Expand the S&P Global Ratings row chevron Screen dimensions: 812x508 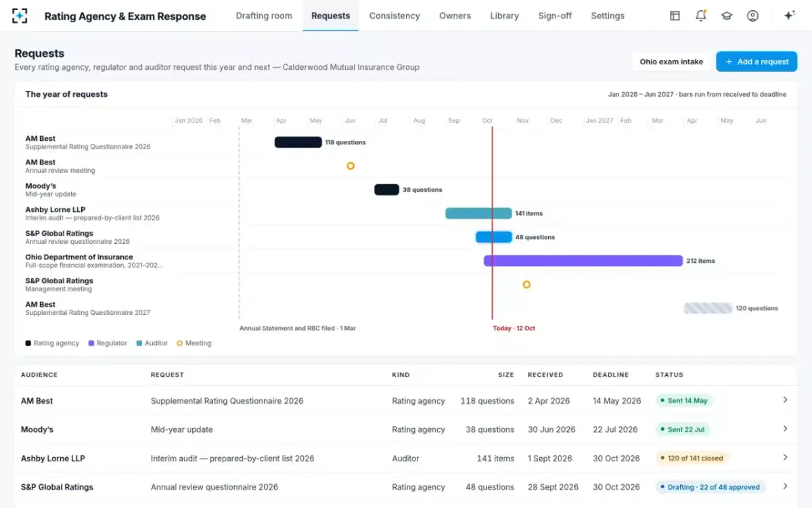[x=785, y=486]
